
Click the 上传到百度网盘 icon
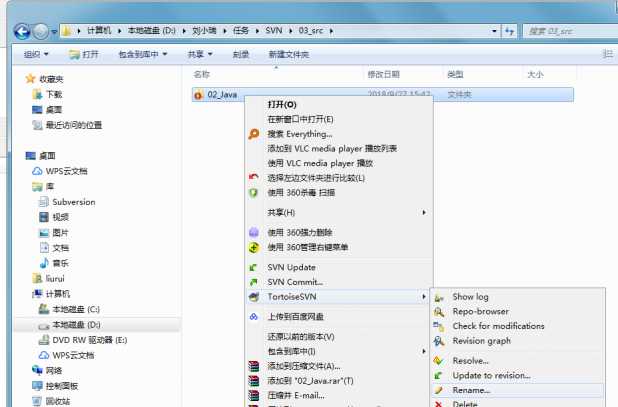(254, 317)
